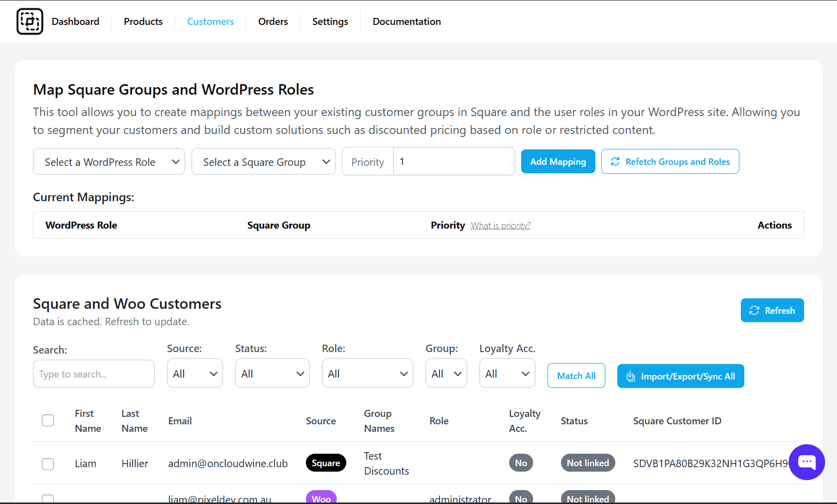Click the Role column header in table
837x504 pixels.
pos(439,421)
